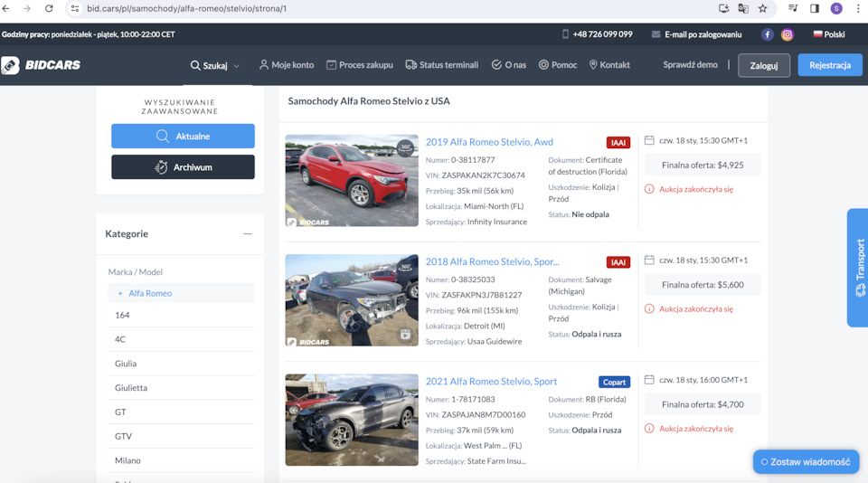This screenshot has height=483, width=868.
Task: Click the red Stelvio thumbnail
Action: pos(352,181)
